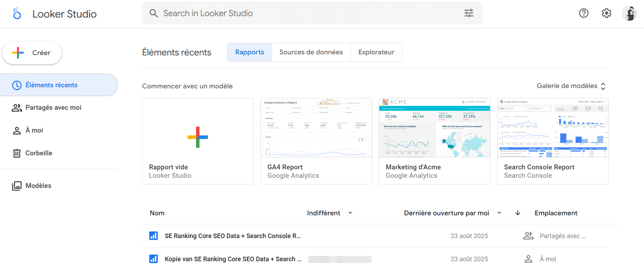The image size is (644, 270).
Task: Toggle sort direction arrow in table header
Action: (518, 213)
